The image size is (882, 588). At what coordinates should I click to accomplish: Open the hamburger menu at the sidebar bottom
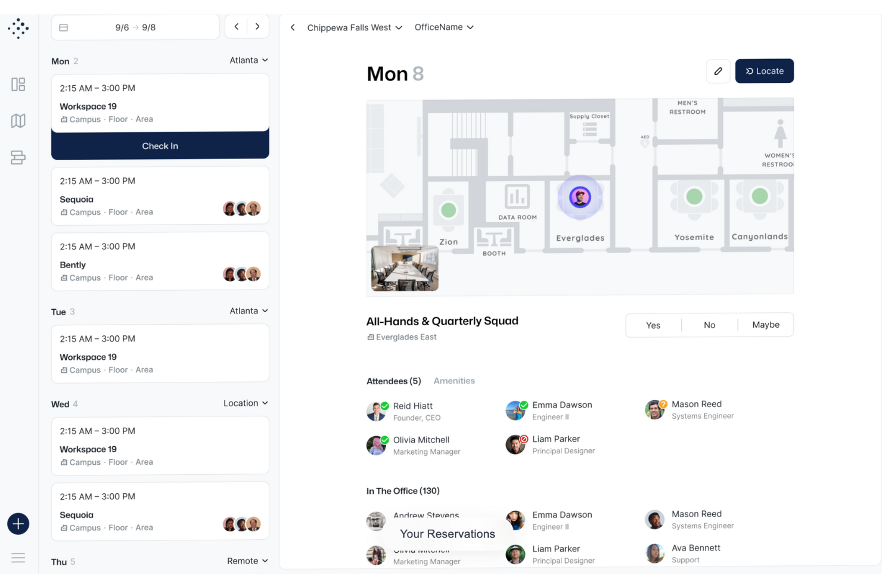click(x=18, y=558)
